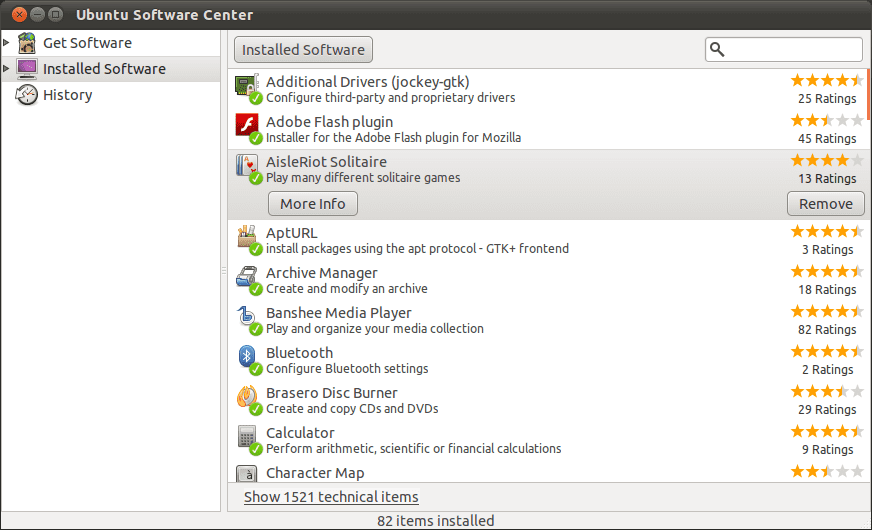Click the 25 Ratings text

click(x=827, y=99)
